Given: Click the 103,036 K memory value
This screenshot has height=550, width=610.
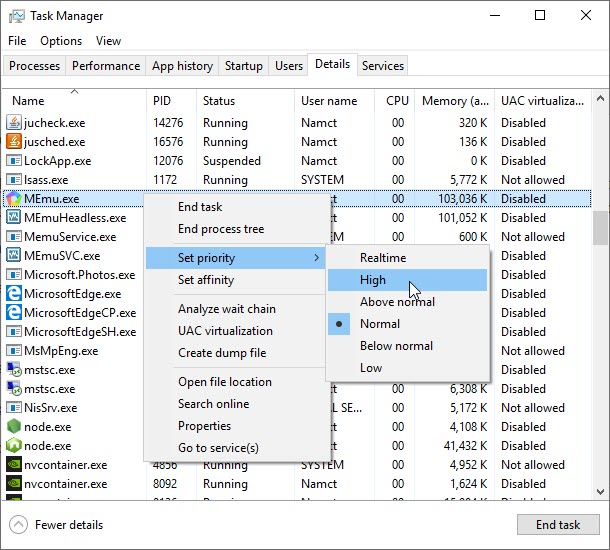Looking at the screenshot, I should (x=462, y=199).
